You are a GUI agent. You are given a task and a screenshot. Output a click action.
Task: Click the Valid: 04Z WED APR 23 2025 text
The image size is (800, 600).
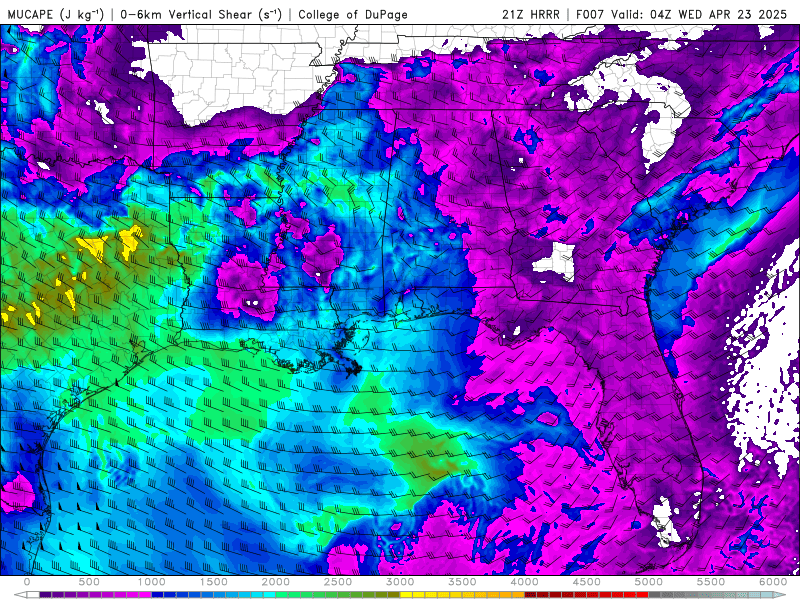click(x=699, y=14)
